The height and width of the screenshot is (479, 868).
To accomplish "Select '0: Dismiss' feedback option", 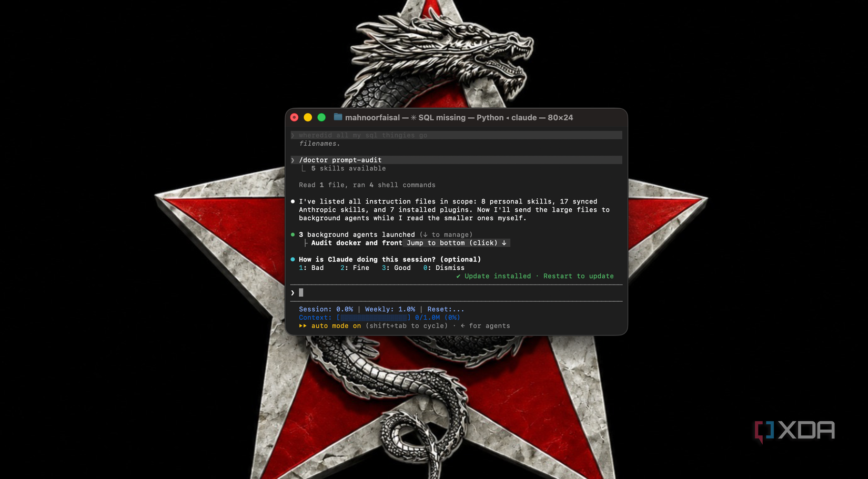I will [x=443, y=268].
